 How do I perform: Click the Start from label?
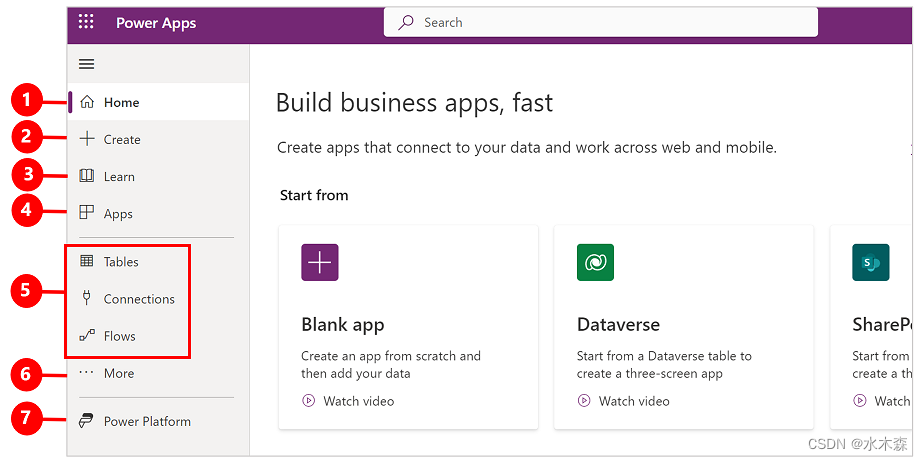click(x=314, y=195)
